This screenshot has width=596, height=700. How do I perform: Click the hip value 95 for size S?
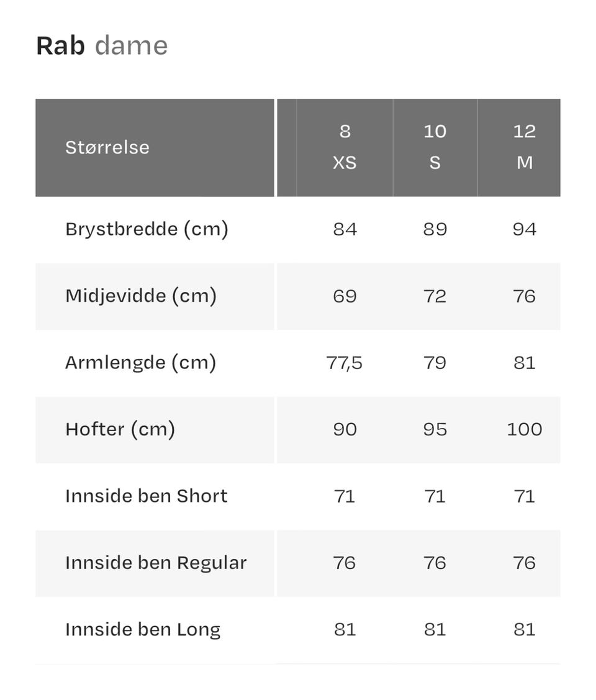tap(435, 429)
